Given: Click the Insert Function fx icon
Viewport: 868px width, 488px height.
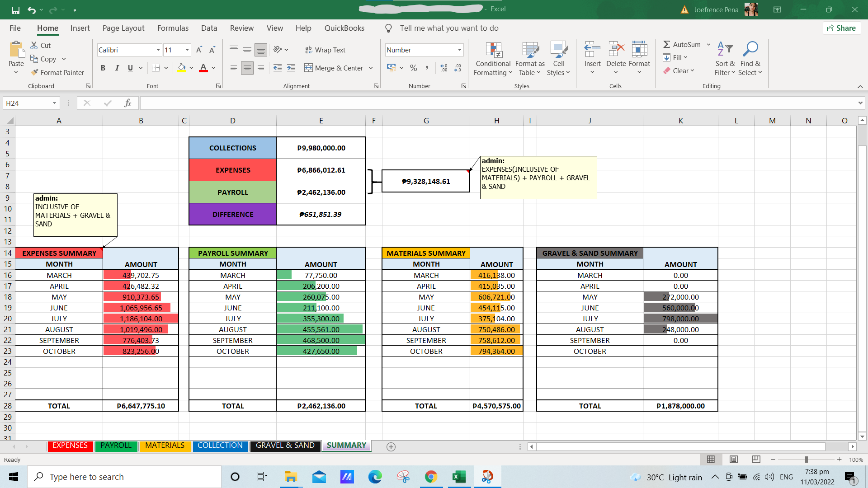Looking at the screenshot, I should [x=127, y=103].
